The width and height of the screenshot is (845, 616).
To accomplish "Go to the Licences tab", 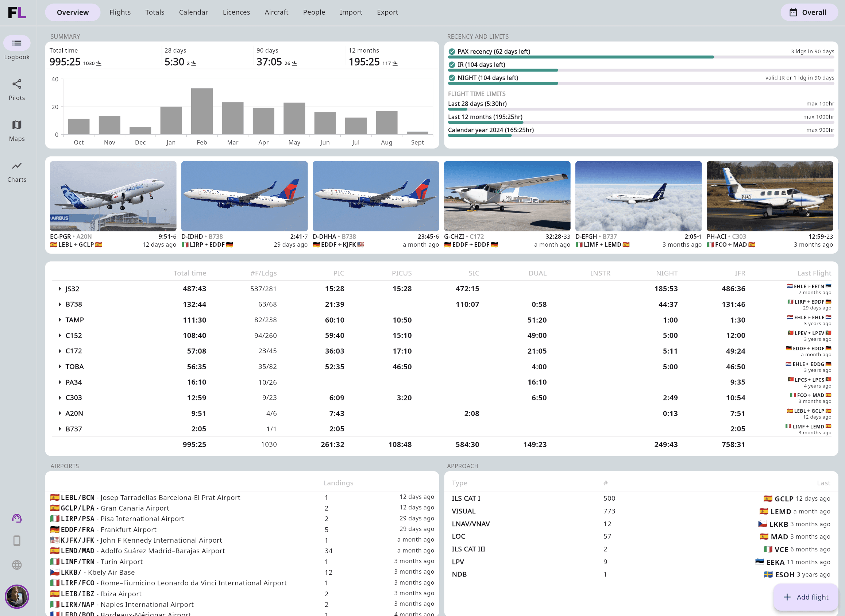I will point(236,12).
